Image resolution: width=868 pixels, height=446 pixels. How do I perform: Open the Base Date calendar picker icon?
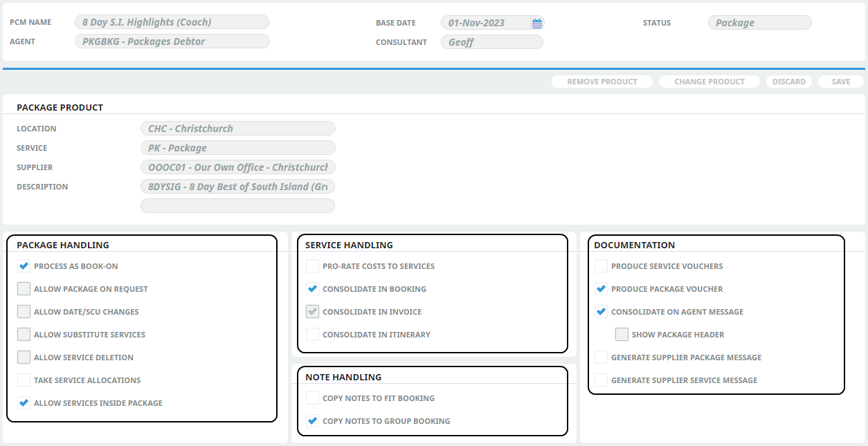coord(537,23)
